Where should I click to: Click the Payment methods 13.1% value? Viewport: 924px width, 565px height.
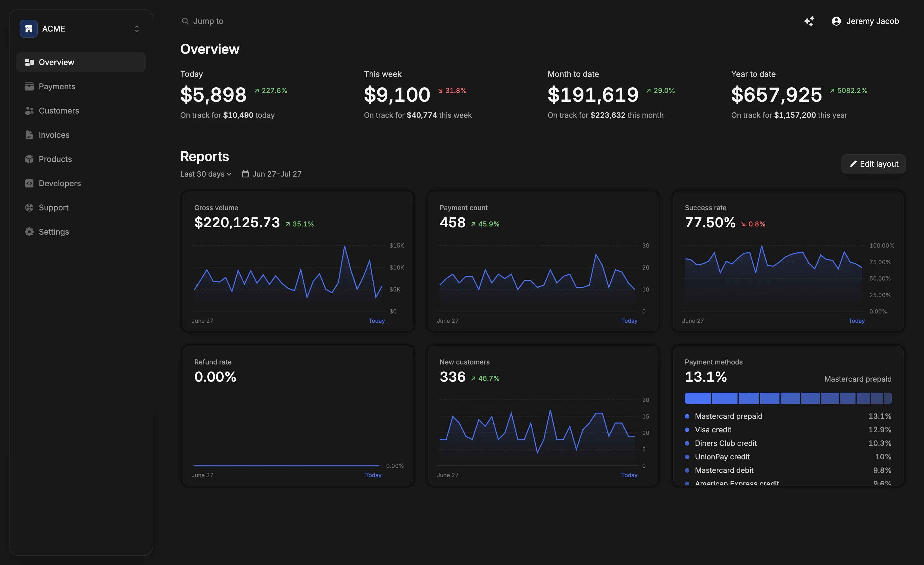706,377
